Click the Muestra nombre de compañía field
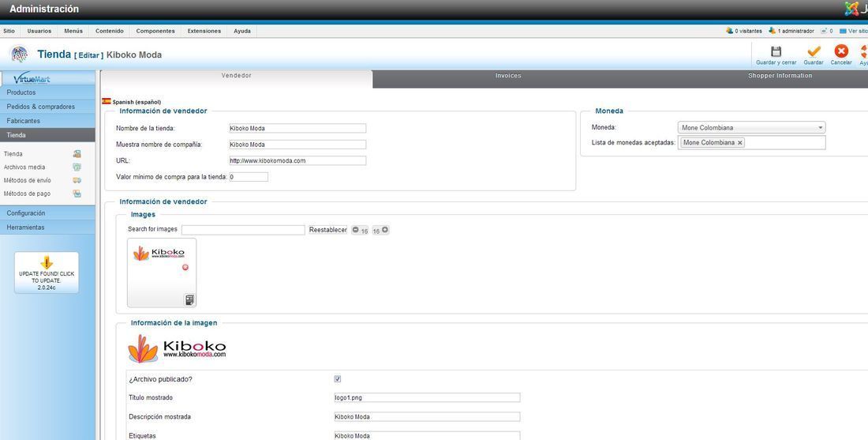Image resolution: width=868 pixels, height=440 pixels. [x=297, y=145]
